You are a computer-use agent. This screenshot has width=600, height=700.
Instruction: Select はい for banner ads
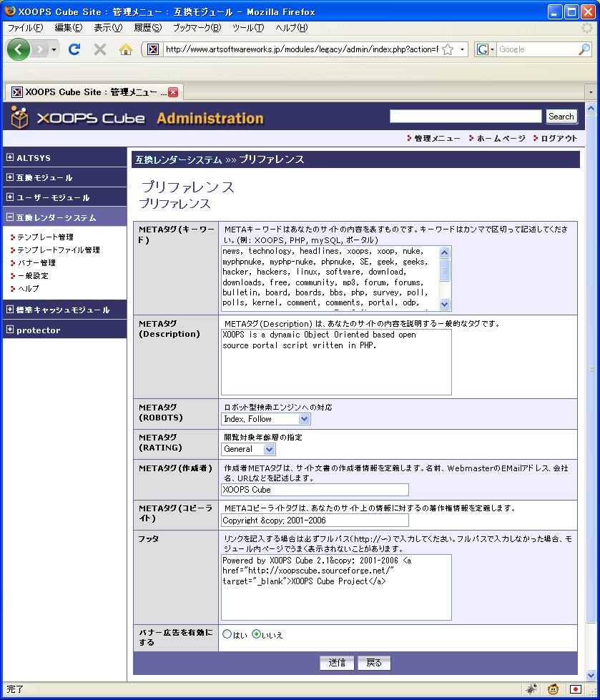[227, 634]
